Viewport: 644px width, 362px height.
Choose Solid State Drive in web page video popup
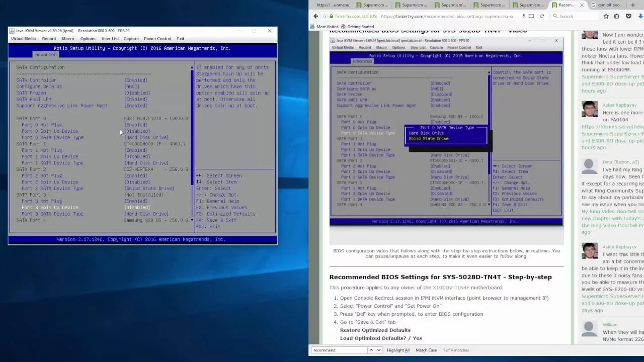click(x=429, y=139)
